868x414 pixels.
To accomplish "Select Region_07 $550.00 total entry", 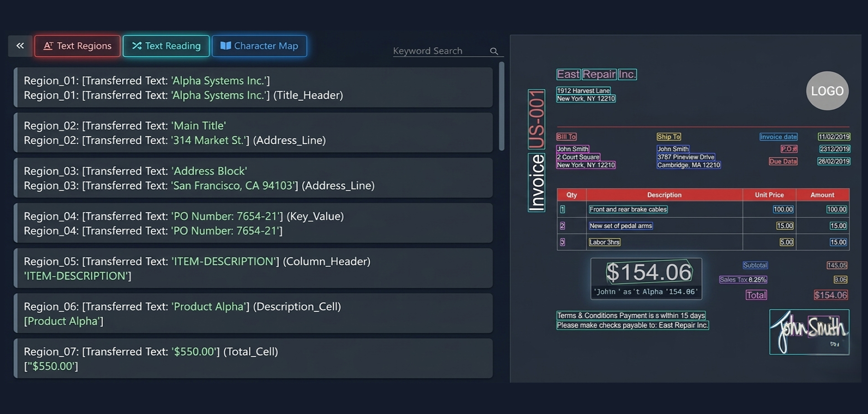I will [253, 359].
